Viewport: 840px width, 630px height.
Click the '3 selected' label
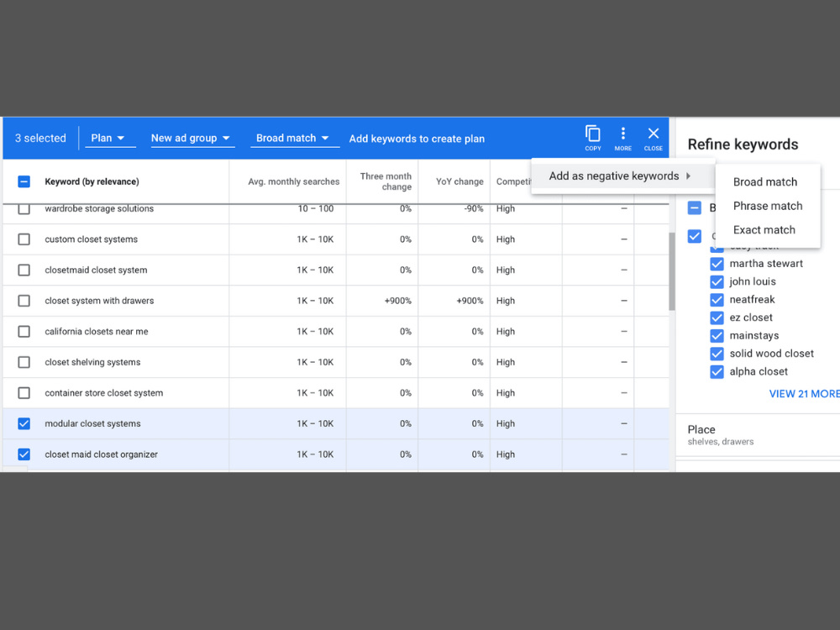click(40, 139)
